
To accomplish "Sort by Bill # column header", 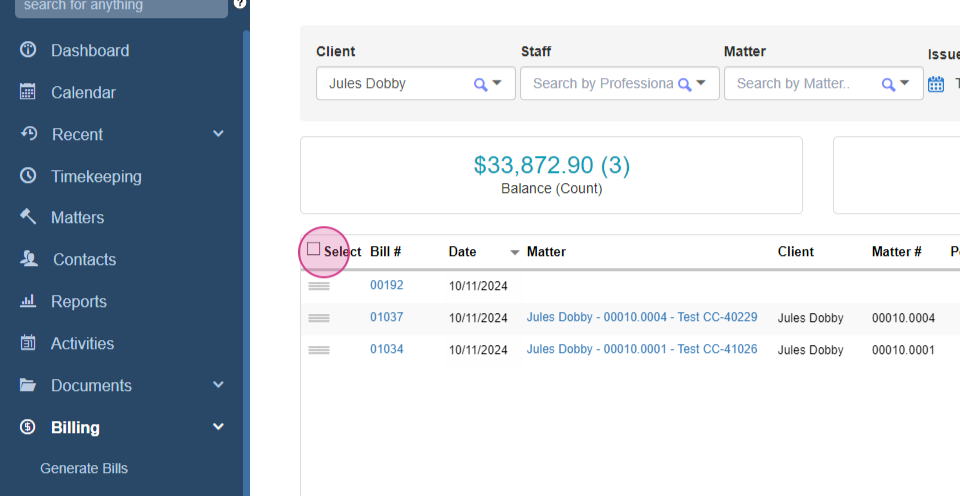I will [386, 252].
